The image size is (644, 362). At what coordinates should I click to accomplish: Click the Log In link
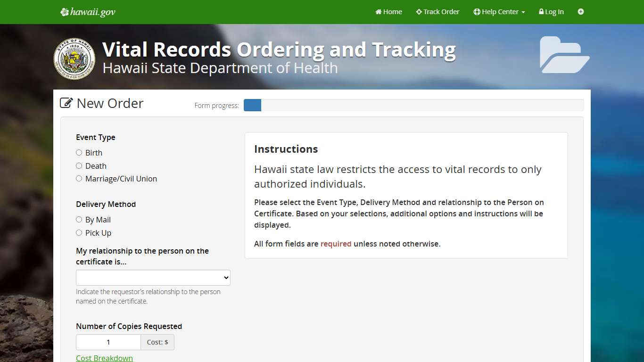point(551,11)
